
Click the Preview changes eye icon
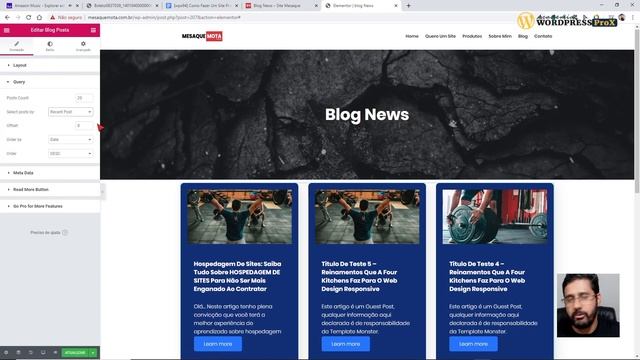(55, 353)
